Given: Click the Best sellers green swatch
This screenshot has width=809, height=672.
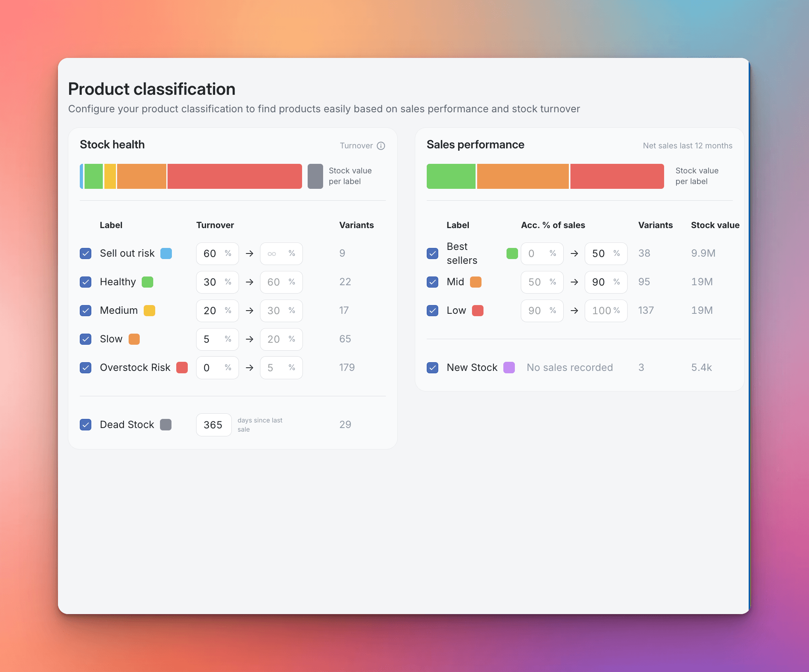Looking at the screenshot, I should tap(512, 253).
